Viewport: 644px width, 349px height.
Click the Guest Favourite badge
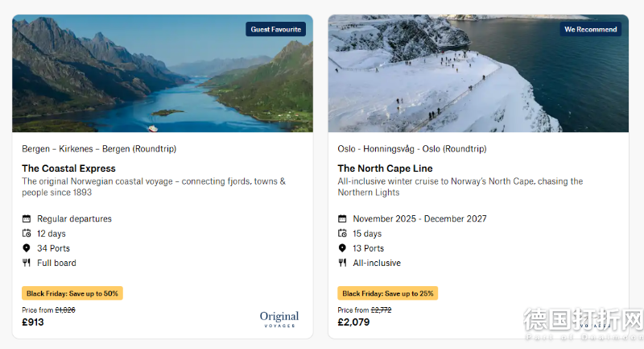(x=276, y=30)
